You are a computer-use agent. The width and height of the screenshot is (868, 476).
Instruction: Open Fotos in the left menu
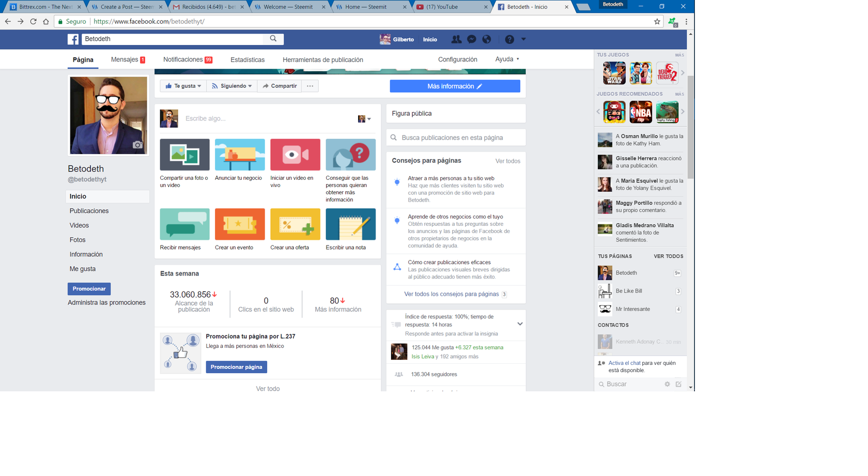pyautogui.click(x=78, y=240)
